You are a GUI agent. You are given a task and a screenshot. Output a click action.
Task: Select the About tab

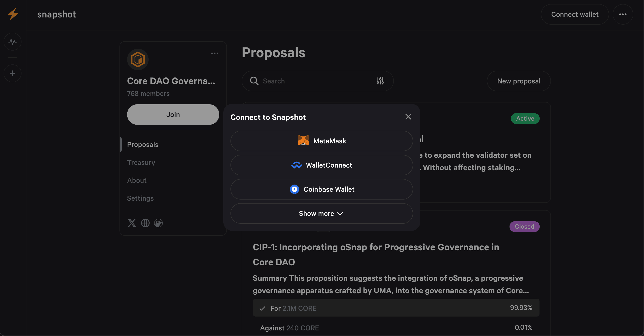point(137,180)
